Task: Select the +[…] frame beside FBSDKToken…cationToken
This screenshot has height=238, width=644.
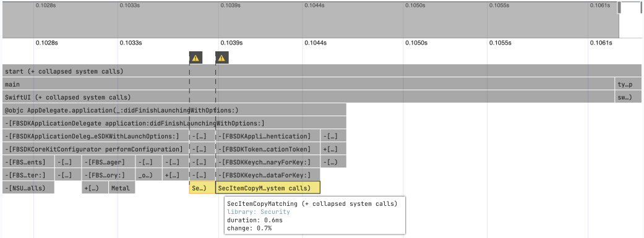Action: (x=333, y=149)
